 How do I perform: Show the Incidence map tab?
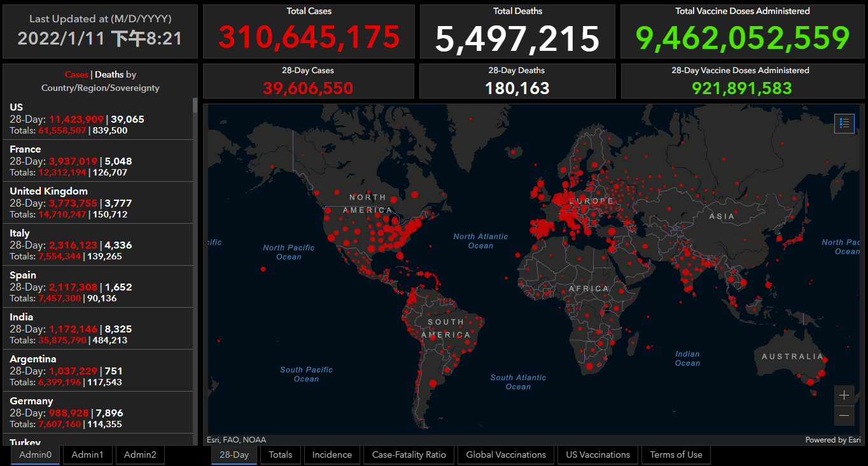pyautogui.click(x=332, y=455)
